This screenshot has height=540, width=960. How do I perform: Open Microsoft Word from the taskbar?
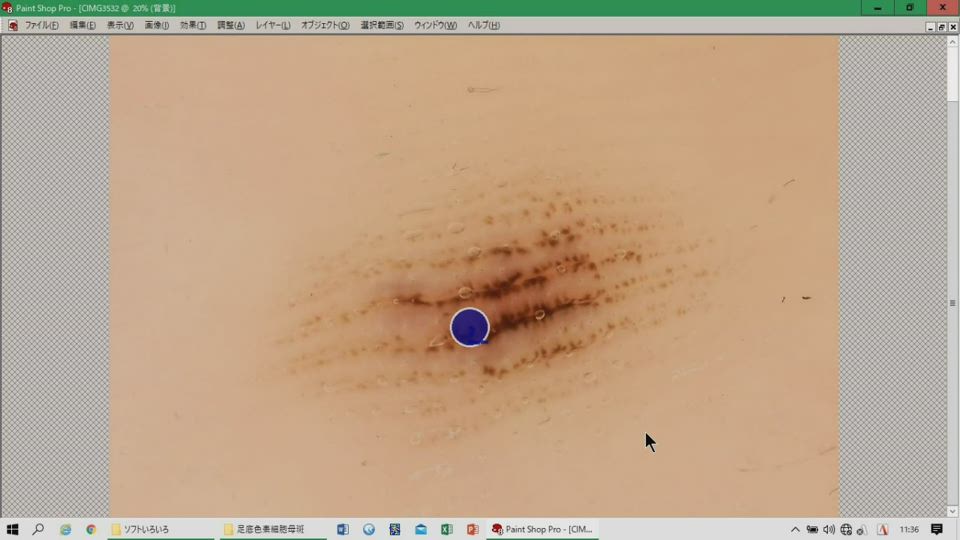(x=343, y=529)
